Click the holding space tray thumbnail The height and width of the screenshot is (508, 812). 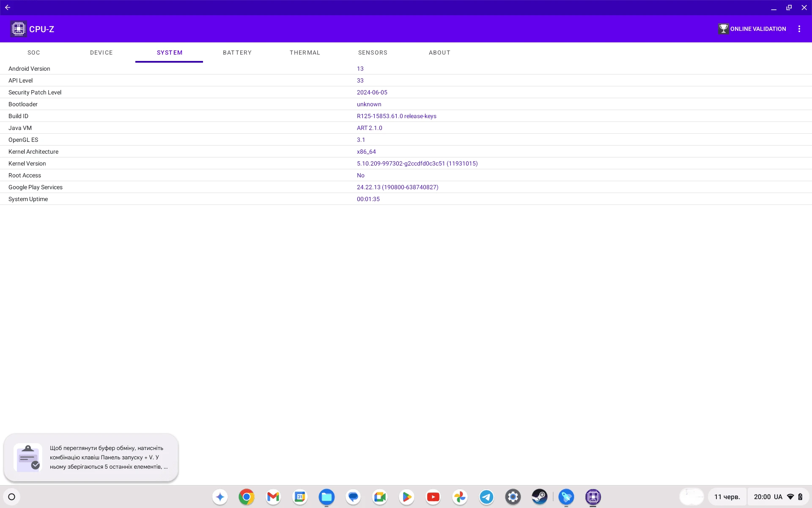692,497
